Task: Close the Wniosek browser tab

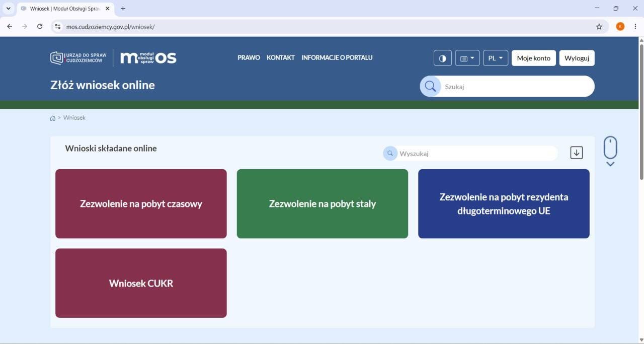Action: coord(107,9)
